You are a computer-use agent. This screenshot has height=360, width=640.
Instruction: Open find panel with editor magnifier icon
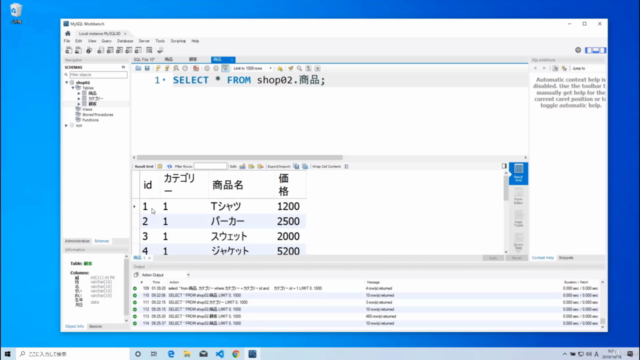[x=300, y=68]
